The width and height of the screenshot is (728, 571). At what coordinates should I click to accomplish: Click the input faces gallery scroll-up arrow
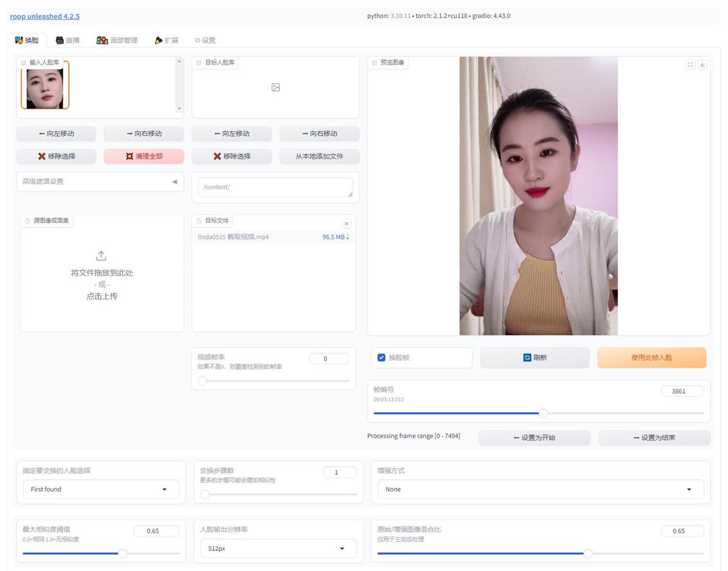[x=179, y=61]
